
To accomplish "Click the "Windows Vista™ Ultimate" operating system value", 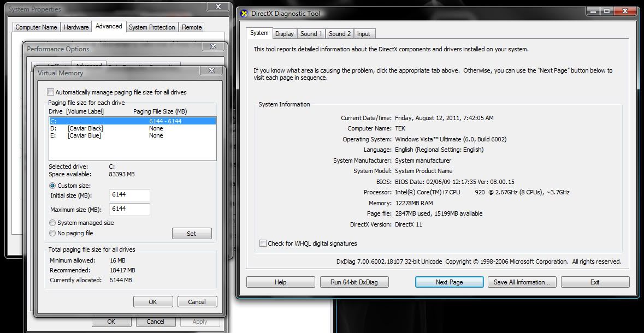I will (451, 139).
